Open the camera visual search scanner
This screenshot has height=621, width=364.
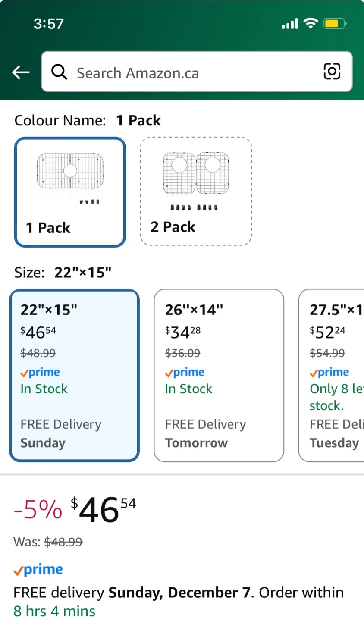pos(332,72)
